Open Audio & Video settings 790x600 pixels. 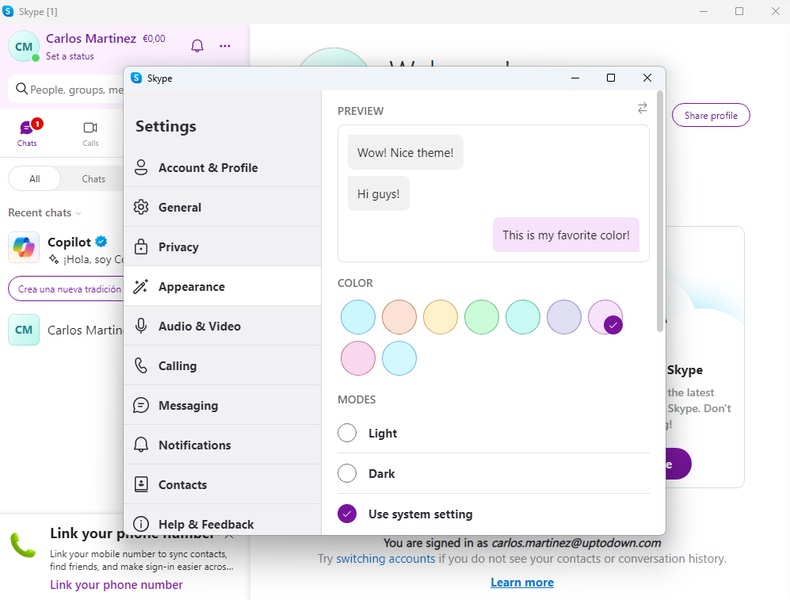(x=222, y=326)
